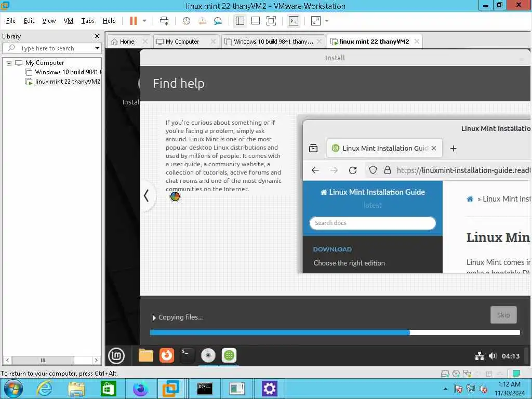Click the Windows muted volume tray icon

[483, 389]
